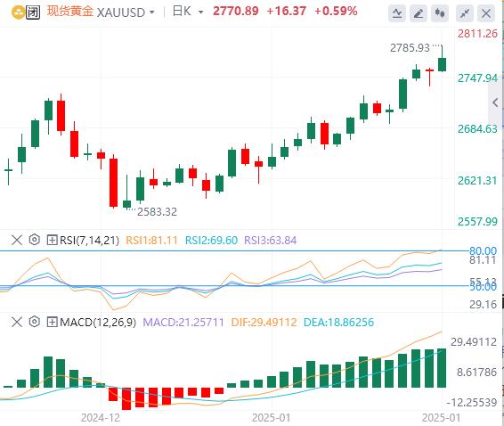Click the MACD axis value 8.61786

477,373
